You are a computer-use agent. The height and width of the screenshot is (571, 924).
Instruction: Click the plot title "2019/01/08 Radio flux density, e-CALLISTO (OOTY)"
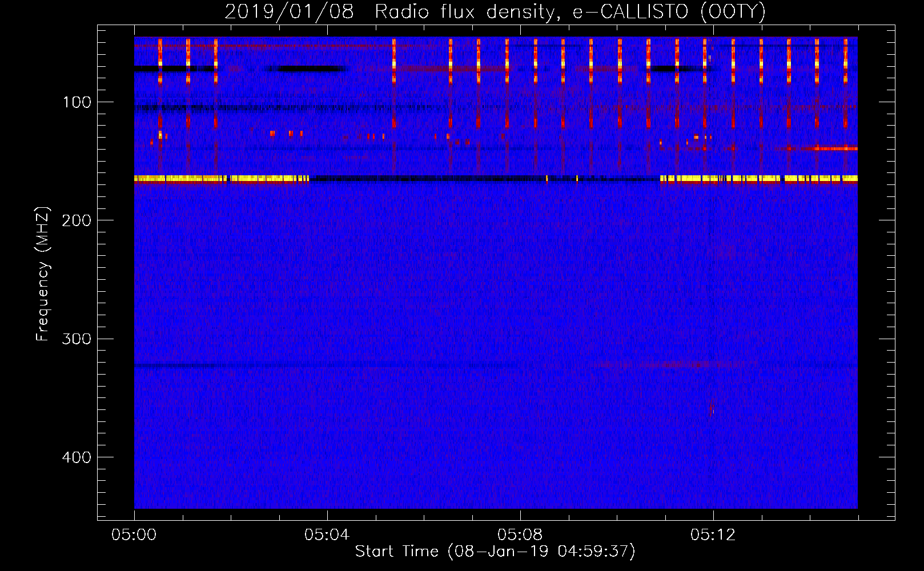point(495,11)
